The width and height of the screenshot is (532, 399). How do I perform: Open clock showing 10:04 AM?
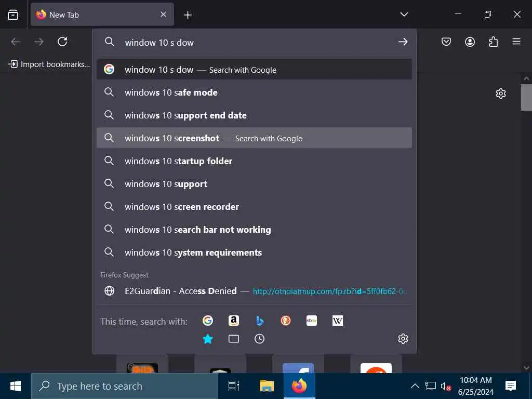pos(476,386)
